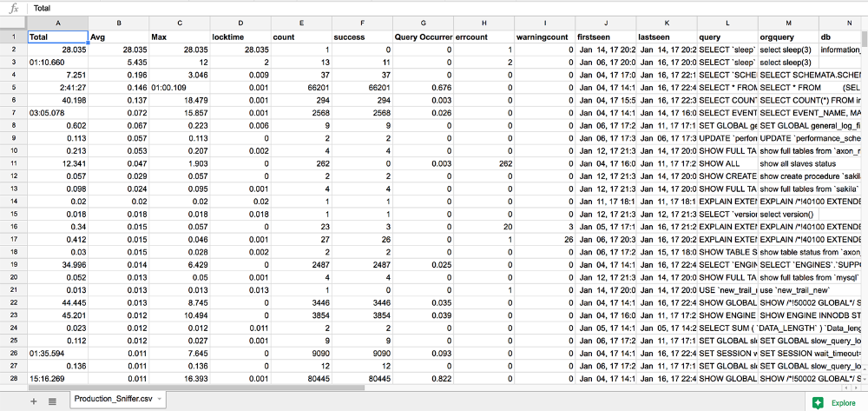Viewport: 868px width, 411px height.
Task: Click the 'query' header cell
Action: (727, 37)
